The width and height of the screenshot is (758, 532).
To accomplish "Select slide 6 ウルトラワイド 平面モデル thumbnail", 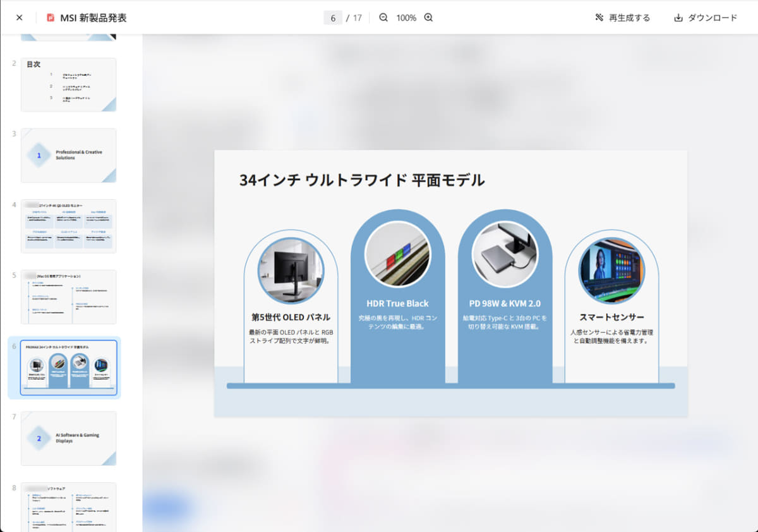I will coord(68,368).
